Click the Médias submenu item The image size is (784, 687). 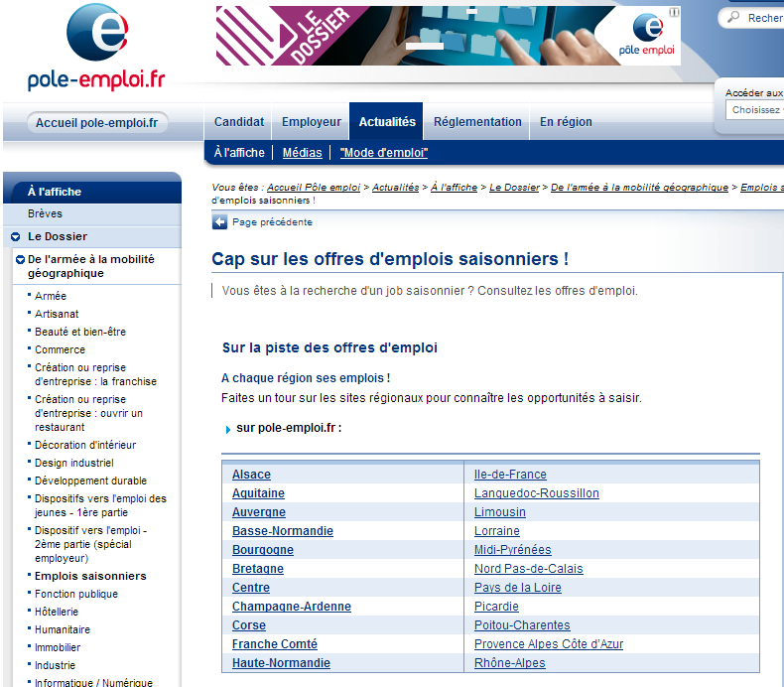[x=302, y=153]
